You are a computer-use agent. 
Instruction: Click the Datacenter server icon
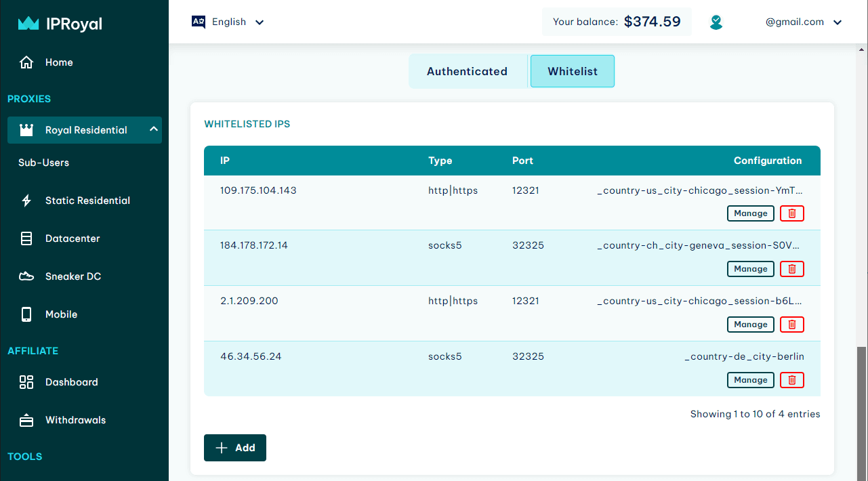coord(26,238)
